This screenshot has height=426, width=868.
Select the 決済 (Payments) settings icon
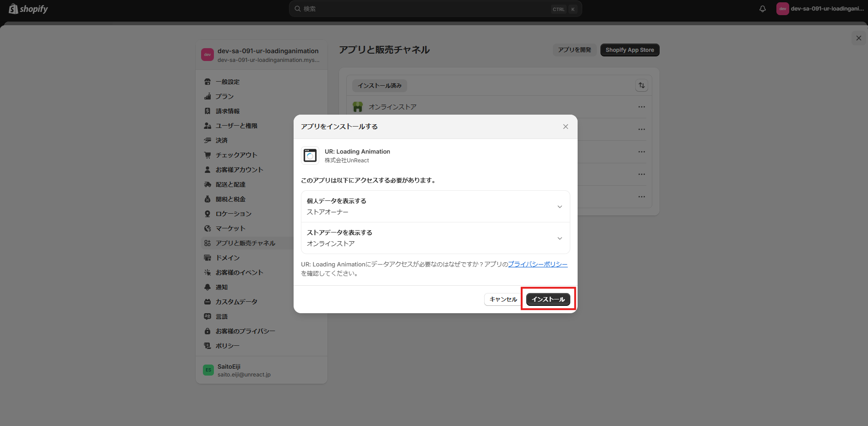(208, 140)
